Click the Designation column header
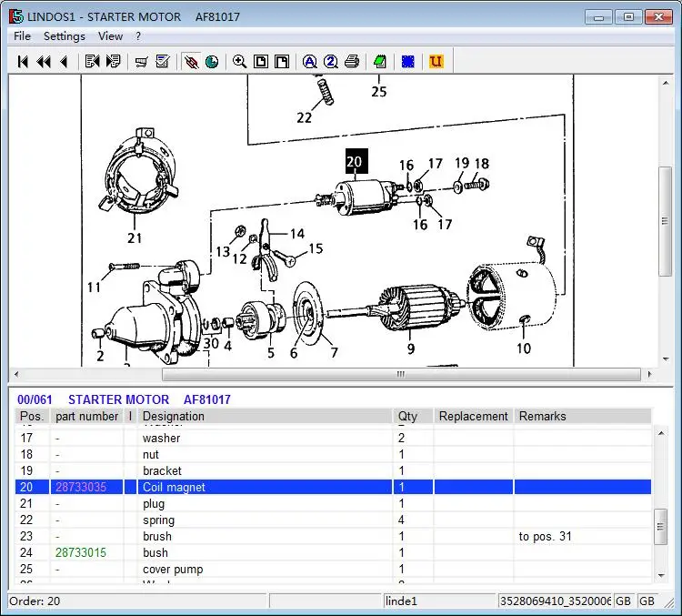 265,416
